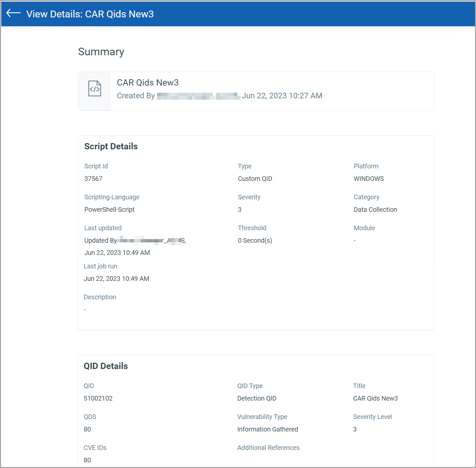
Task: Click the Script Details section heading
Action: 111,146
